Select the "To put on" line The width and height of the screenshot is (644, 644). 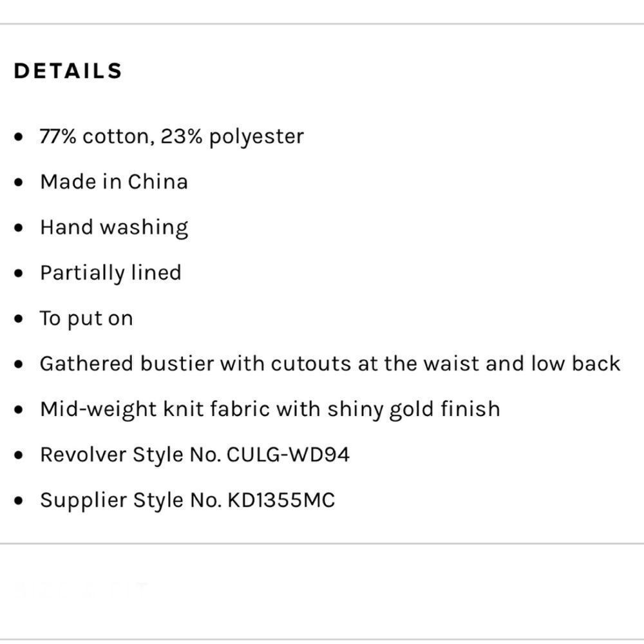[86, 319]
